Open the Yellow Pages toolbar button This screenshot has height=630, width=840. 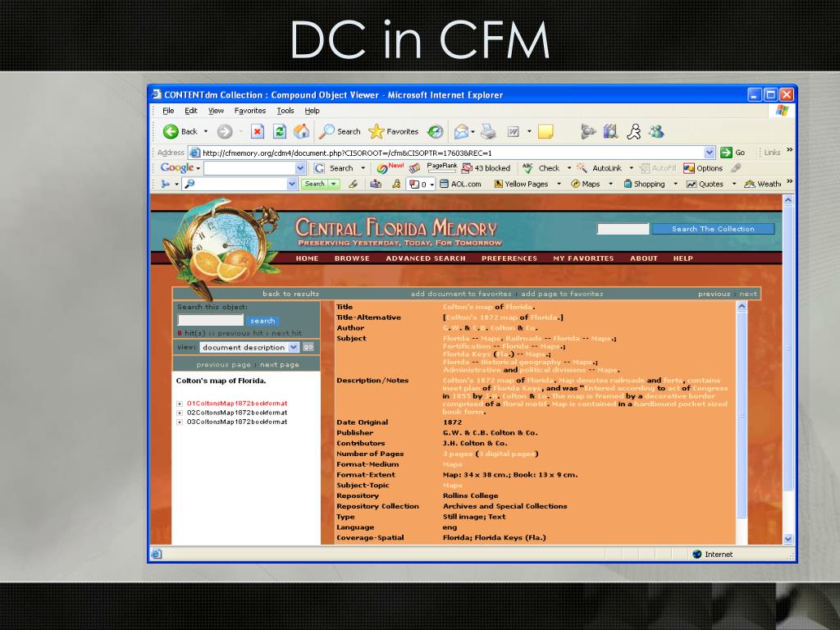(521, 184)
